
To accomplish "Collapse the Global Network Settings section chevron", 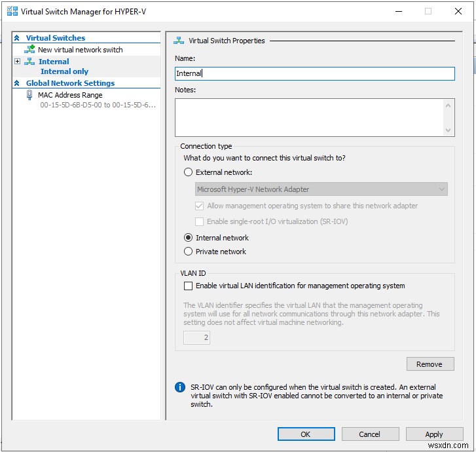I will [x=17, y=83].
